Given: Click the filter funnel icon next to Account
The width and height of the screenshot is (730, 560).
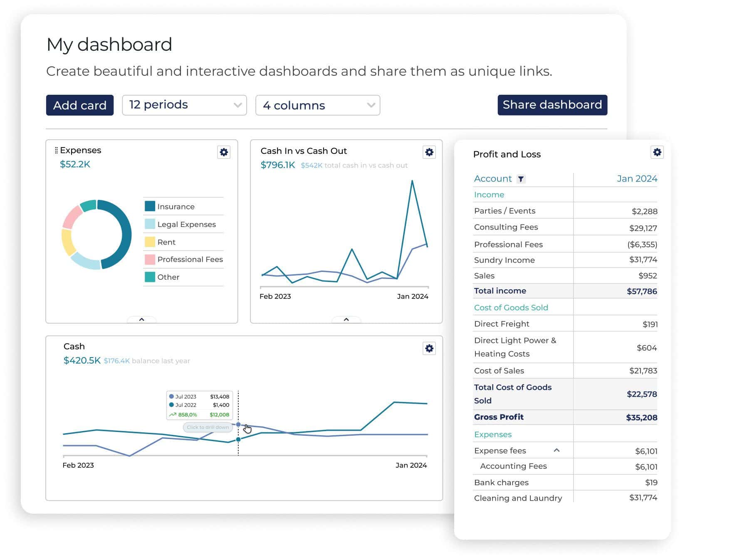Looking at the screenshot, I should [x=522, y=179].
